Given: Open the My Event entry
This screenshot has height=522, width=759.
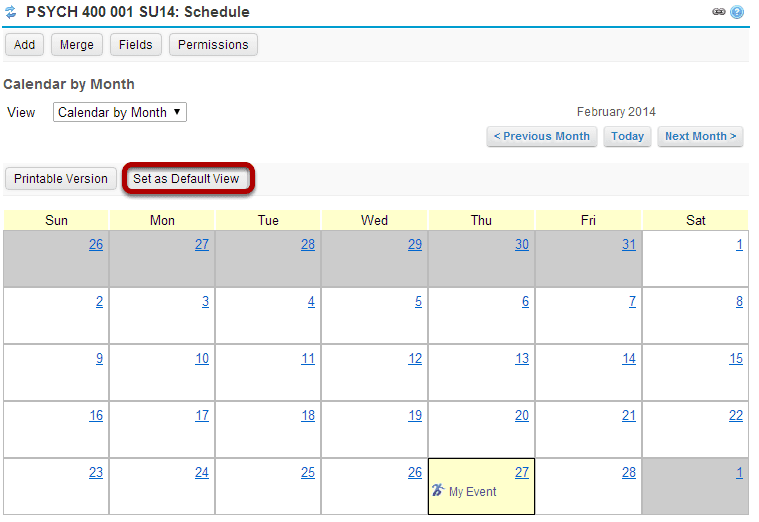Looking at the screenshot, I should (472, 492).
